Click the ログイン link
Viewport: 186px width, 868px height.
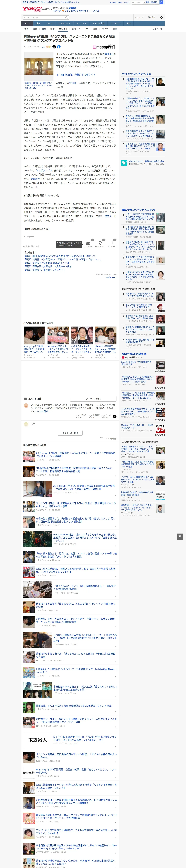pyautogui.click(x=57, y=11)
